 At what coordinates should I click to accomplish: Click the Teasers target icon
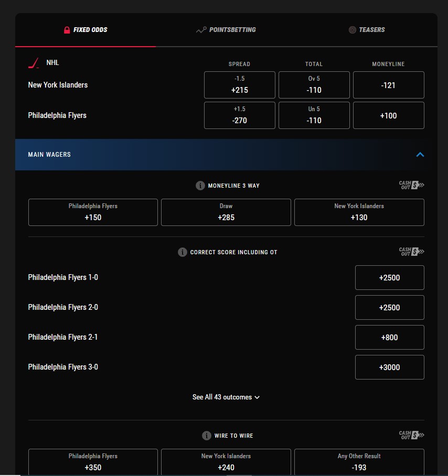(x=353, y=30)
